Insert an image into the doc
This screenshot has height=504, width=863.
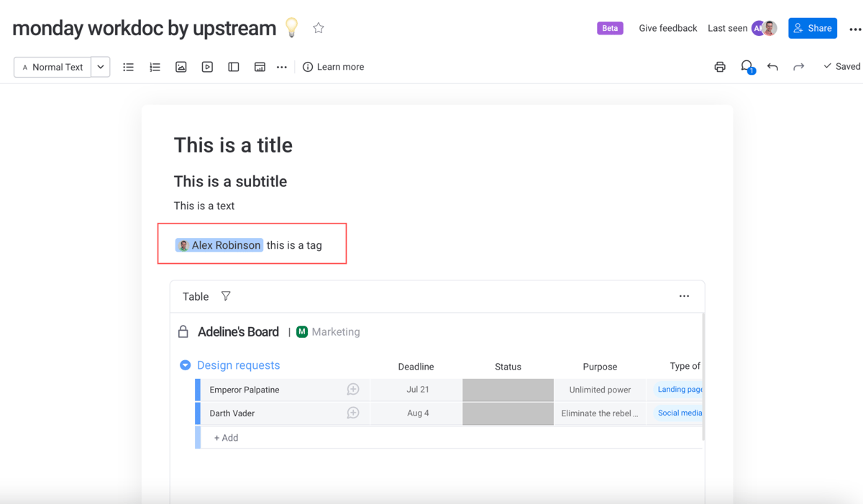tap(181, 67)
